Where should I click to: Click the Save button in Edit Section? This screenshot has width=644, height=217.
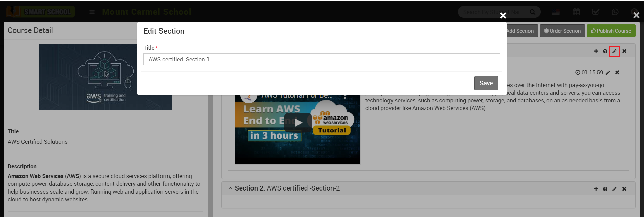pos(486,83)
